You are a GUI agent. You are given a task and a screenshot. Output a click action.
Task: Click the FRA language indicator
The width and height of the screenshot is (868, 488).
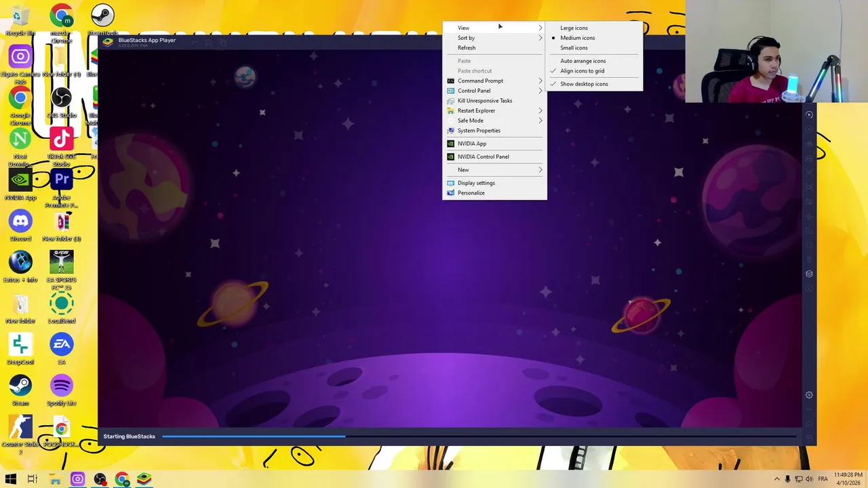pos(823,479)
